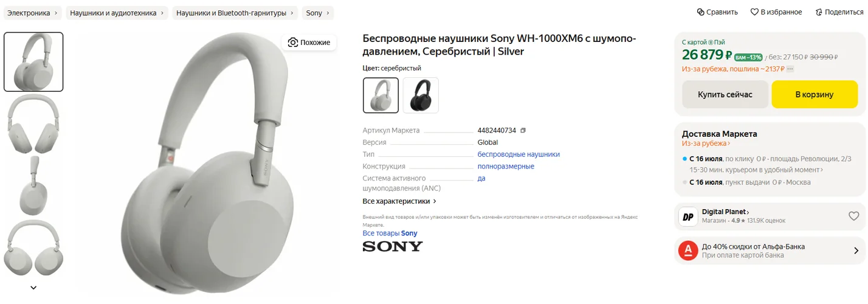Screen dimensions: 868x304
Task: Open Alfa-Bank discount offer arrow
Action: (856, 250)
